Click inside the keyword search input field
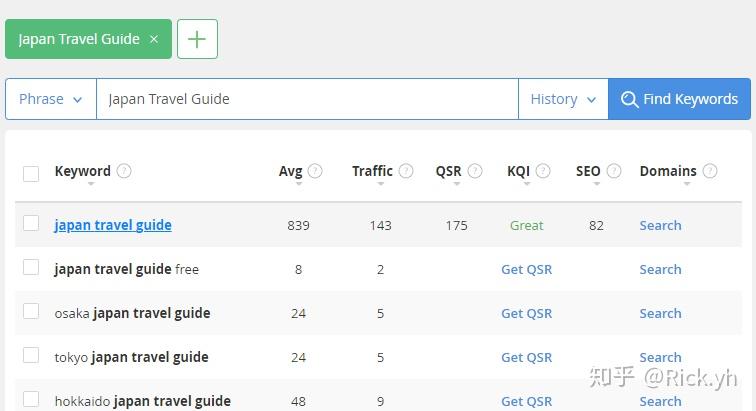Image resolution: width=756 pixels, height=411 pixels. pos(308,99)
